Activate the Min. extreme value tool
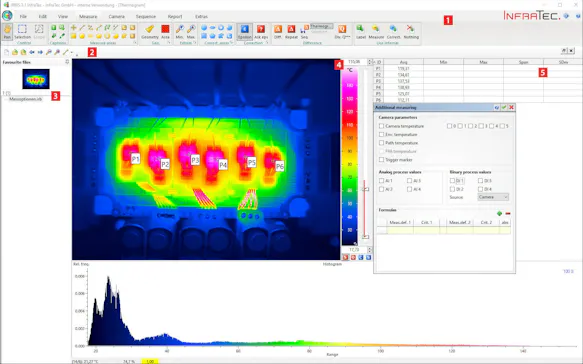 click(x=180, y=32)
